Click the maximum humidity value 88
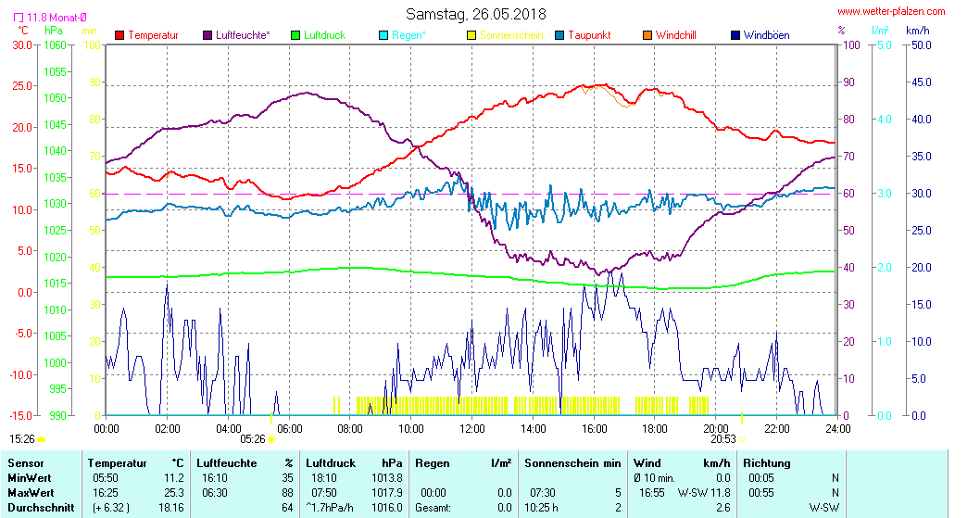 click(x=287, y=493)
